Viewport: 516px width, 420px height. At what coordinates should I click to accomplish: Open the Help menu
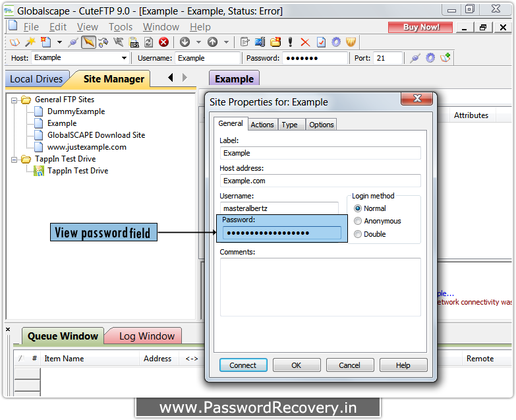click(200, 27)
